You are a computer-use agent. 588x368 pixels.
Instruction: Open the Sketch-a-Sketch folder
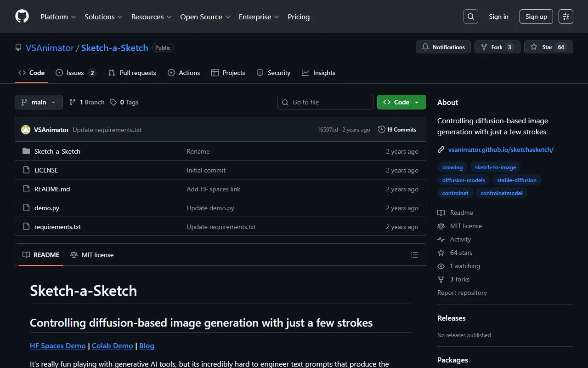tap(57, 151)
